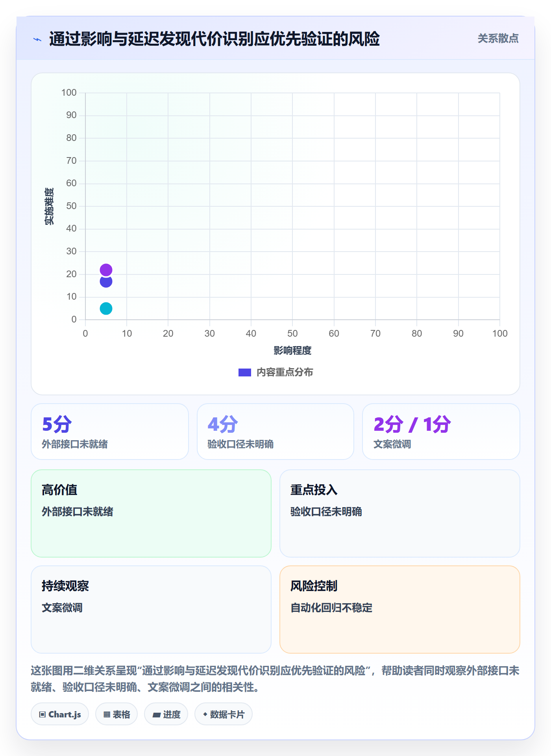Screen dimensions: 551x756
Task: Select the 2分 / 1分 文案微调 score card
Action: click(441, 432)
